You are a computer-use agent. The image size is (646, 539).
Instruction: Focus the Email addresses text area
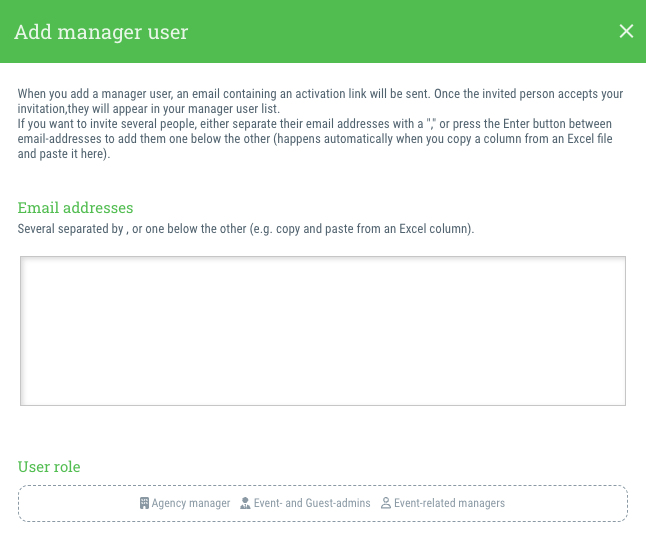(x=323, y=331)
